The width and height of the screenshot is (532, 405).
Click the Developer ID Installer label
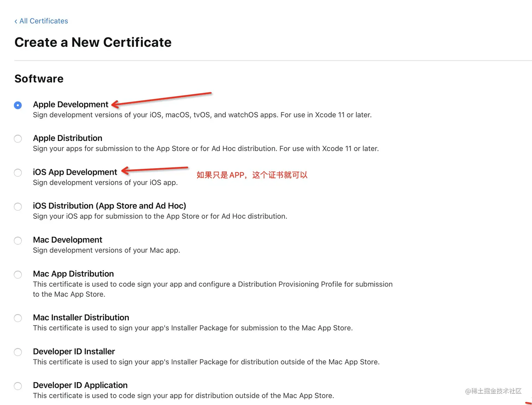(74, 351)
